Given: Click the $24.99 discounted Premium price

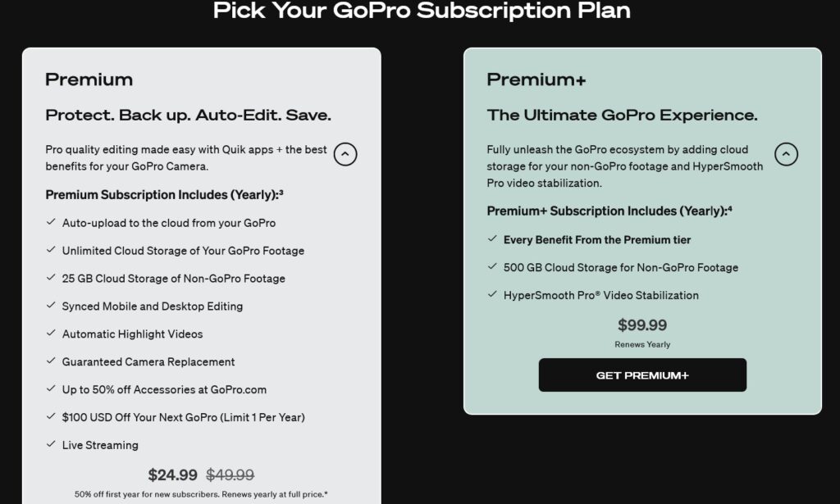Looking at the screenshot, I should tap(172, 474).
